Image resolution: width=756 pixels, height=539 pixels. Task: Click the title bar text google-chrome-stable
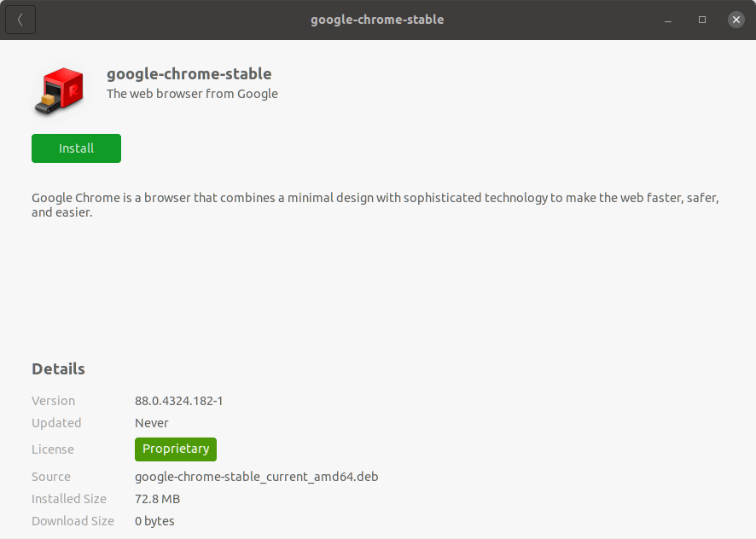[x=377, y=20]
